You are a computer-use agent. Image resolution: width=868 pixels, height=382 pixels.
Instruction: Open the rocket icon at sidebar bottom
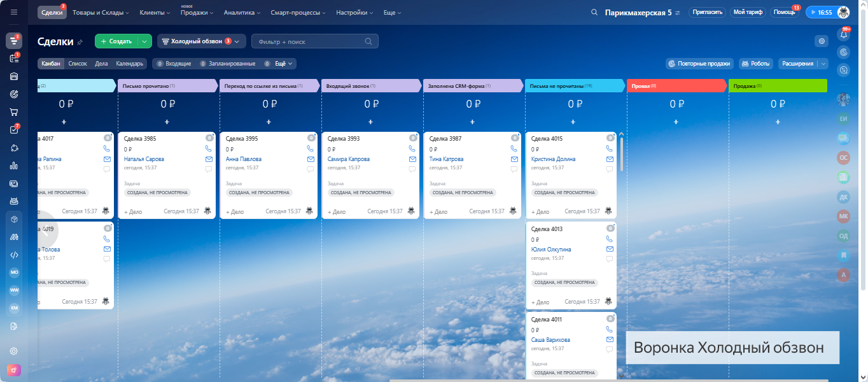click(x=14, y=370)
